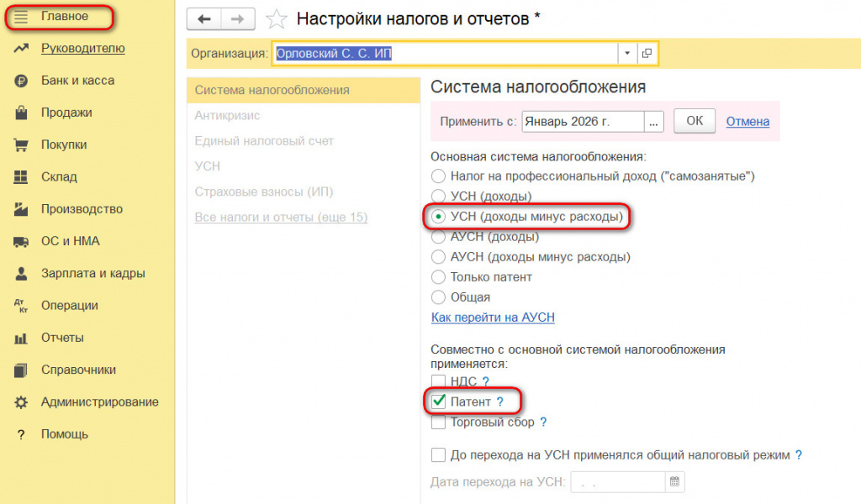Screen dimensions: 861x504
Task: Open the Склад section
Action: [x=59, y=176]
